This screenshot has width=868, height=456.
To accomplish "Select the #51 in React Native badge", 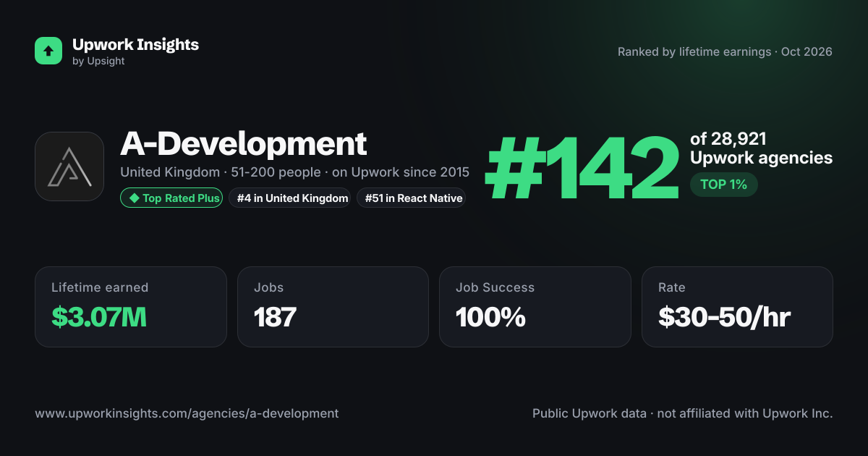I will (x=411, y=198).
